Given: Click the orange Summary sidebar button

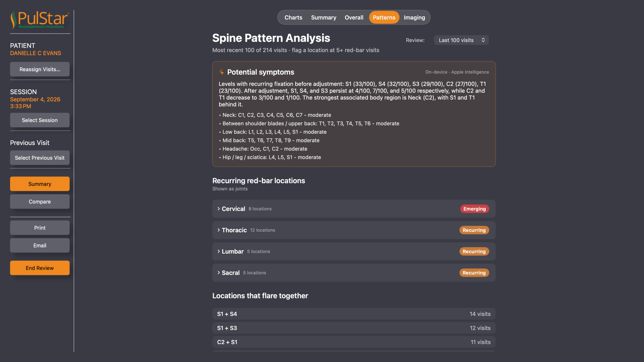Looking at the screenshot, I should (x=40, y=184).
